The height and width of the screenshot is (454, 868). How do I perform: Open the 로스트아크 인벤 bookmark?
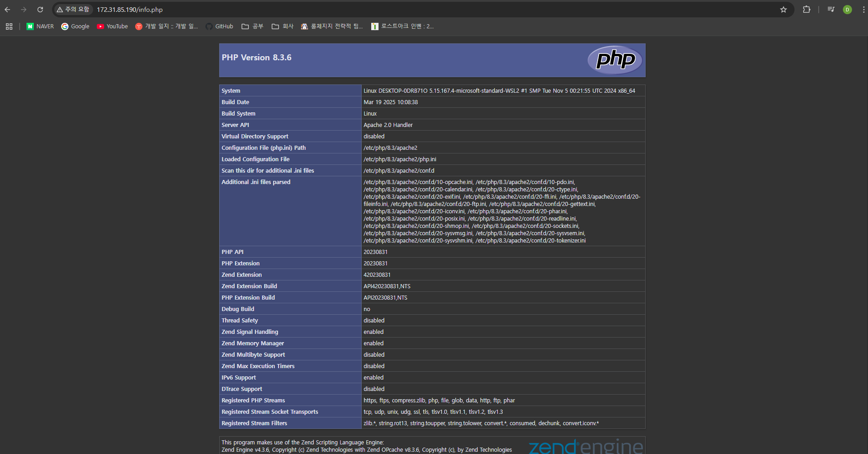[402, 26]
